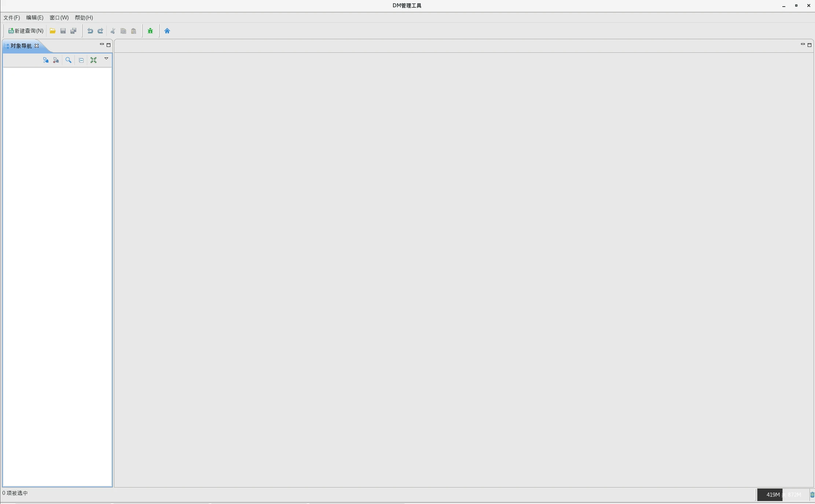Screen dimensions: 815x504
Task: Click the redo arrow icon
Action: click(100, 31)
